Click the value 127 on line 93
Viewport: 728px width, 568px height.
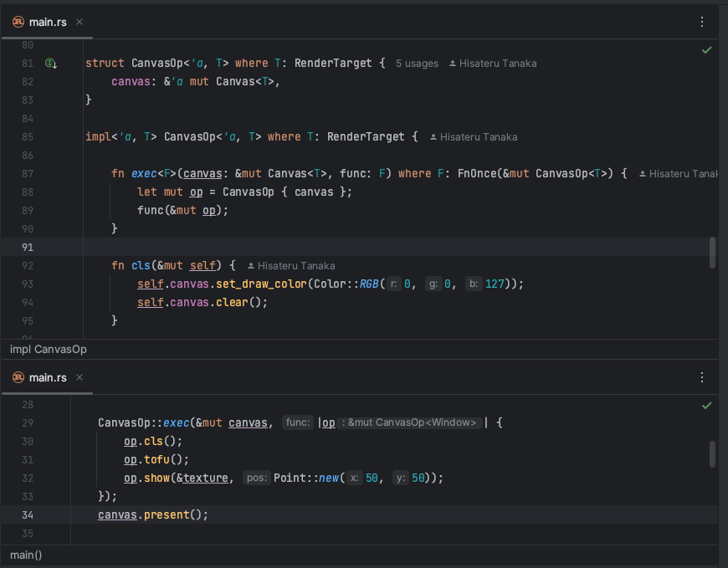point(495,284)
